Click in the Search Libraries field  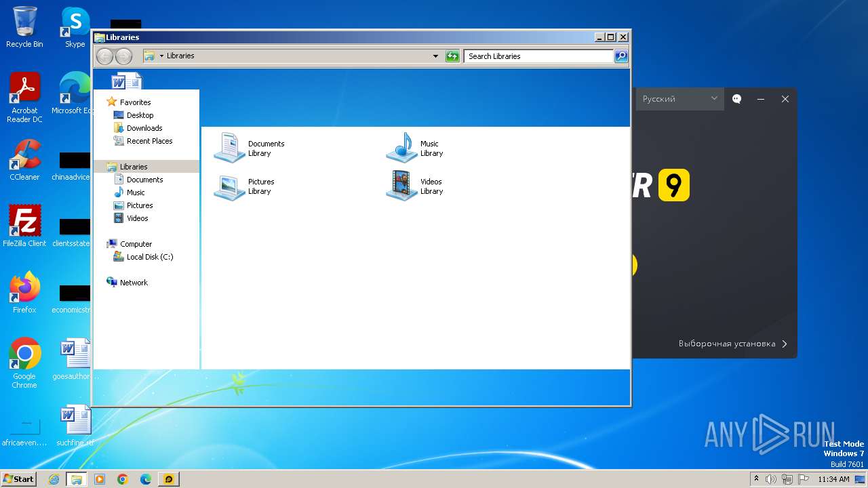(539, 56)
